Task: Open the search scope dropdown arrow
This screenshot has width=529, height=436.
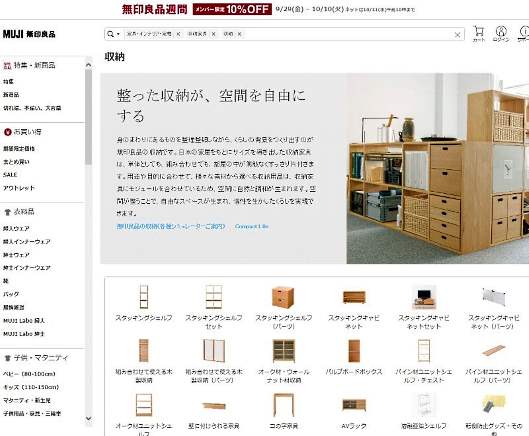Action: pyautogui.click(x=118, y=34)
